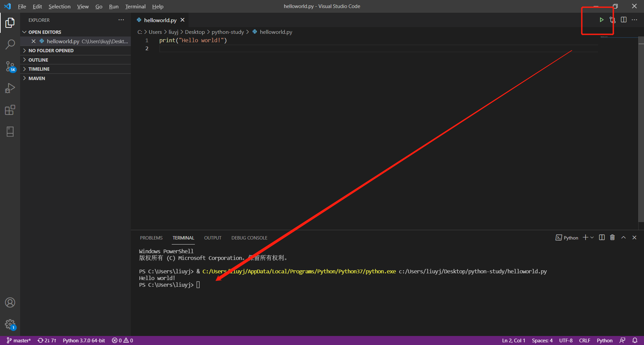
Task: Change file encoding UTF-8
Action: 566,340
